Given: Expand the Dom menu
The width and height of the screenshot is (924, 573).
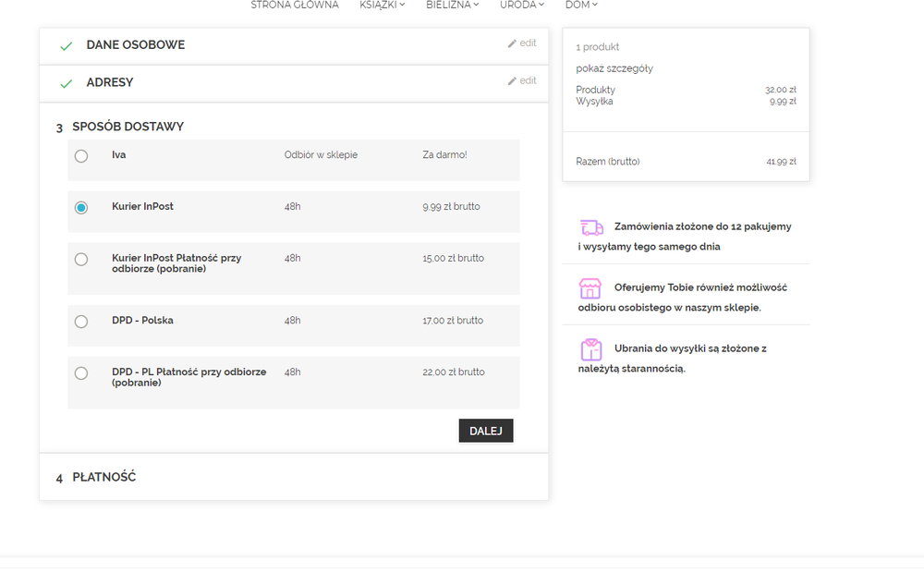Looking at the screenshot, I should coord(581,5).
